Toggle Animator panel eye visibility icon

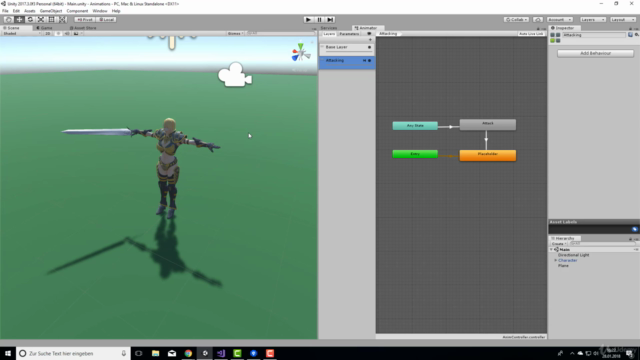coord(369,34)
